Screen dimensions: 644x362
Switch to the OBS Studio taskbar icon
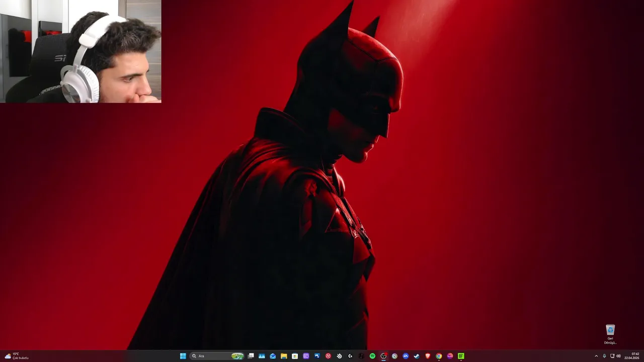(x=383, y=356)
